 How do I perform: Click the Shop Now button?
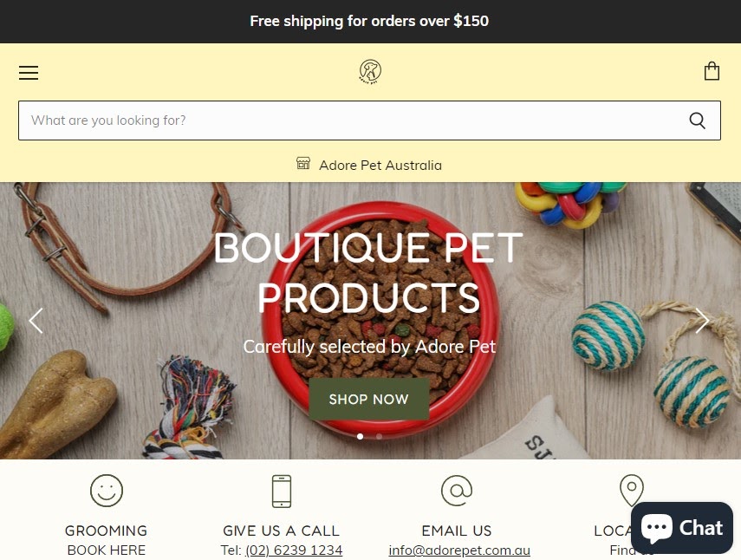(369, 399)
